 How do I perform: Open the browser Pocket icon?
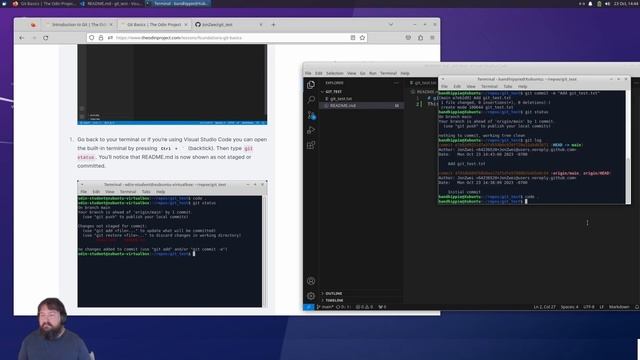(x=408, y=38)
